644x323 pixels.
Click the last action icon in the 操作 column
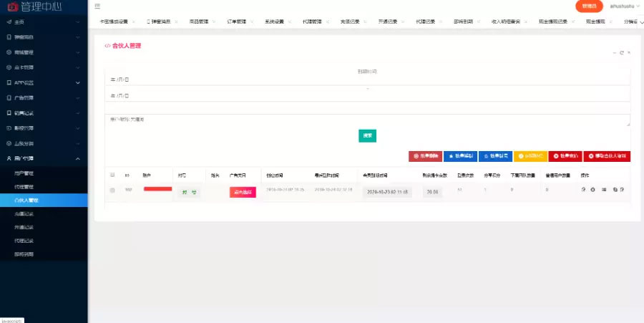(x=623, y=190)
